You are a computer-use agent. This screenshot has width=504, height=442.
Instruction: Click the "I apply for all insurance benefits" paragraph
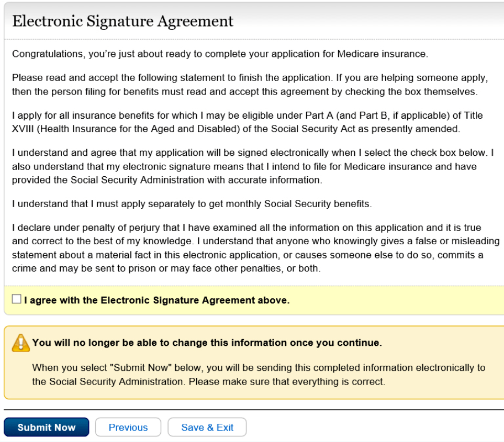click(x=247, y=115)
